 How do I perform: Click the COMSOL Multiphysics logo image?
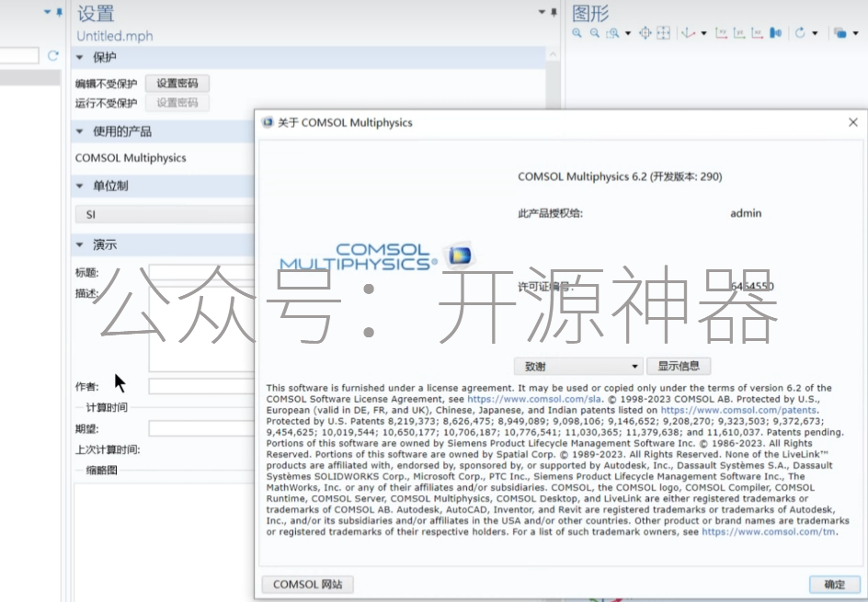[376, 256]
